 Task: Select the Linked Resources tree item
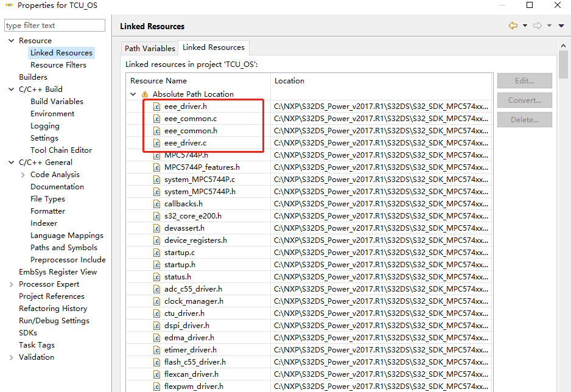coord(61,53)
